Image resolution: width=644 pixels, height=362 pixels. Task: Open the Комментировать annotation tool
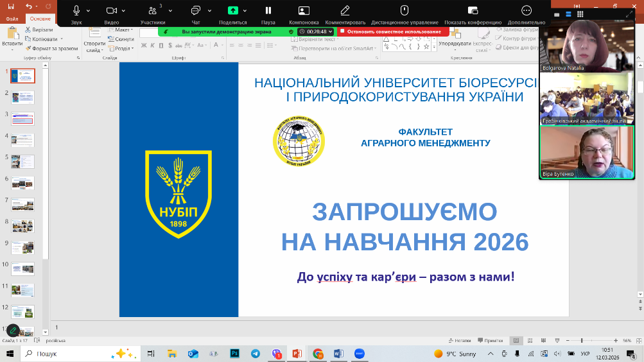(345, 10)
